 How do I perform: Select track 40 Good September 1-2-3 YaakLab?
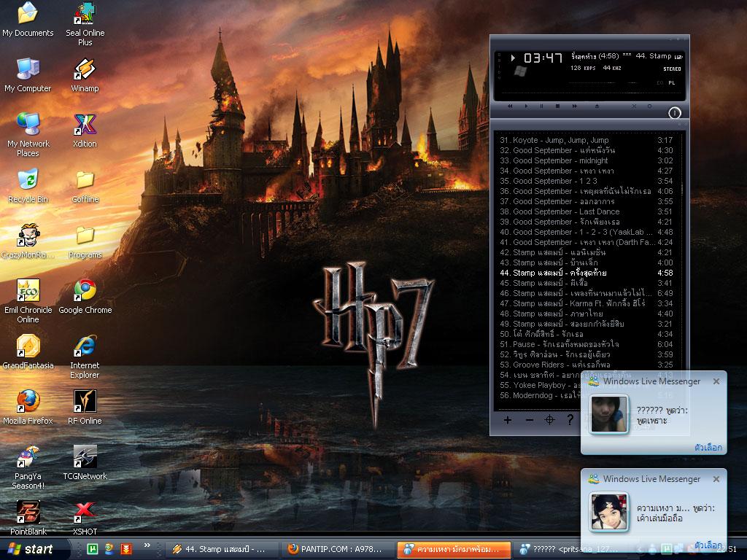tap(587, 232)
